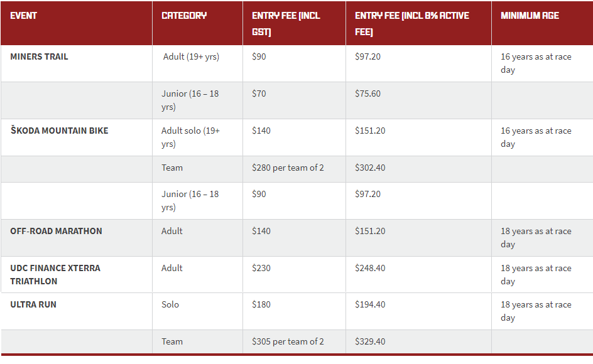This screenshot has height=364, width=593.
Task: Select the $194.40 Ultra Run solo fee
Action: [x=370, y=304]
